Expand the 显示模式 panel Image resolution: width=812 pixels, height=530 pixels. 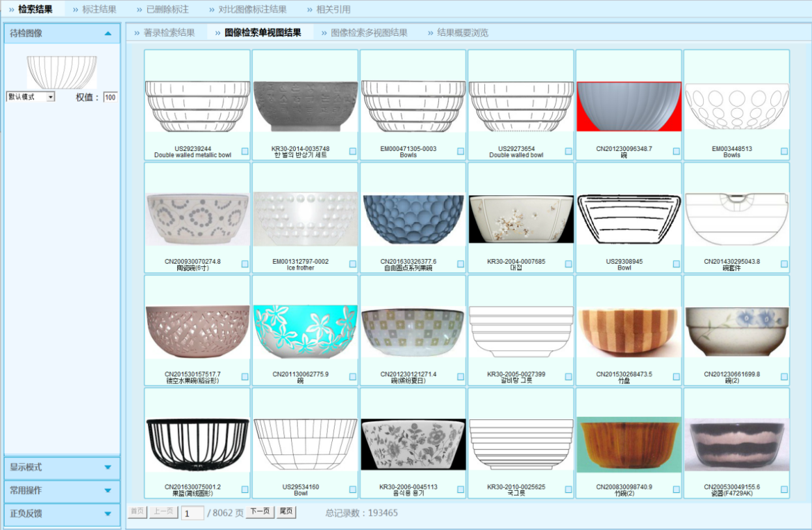click(108, 467)
